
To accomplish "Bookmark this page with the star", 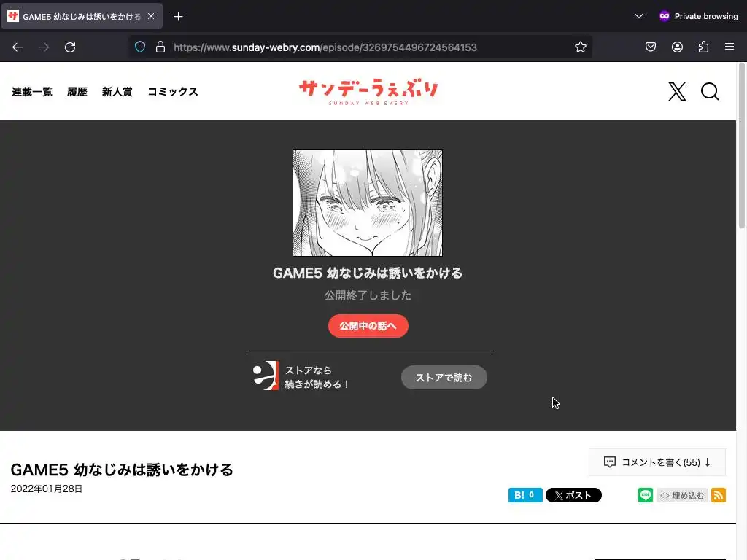I will (580, 47).
